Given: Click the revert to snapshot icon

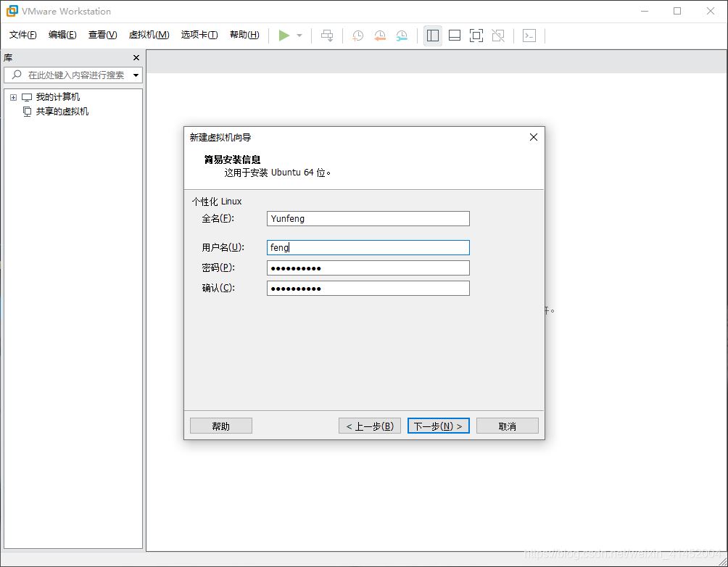Looking at the screenshot, I should pos(380,36).
